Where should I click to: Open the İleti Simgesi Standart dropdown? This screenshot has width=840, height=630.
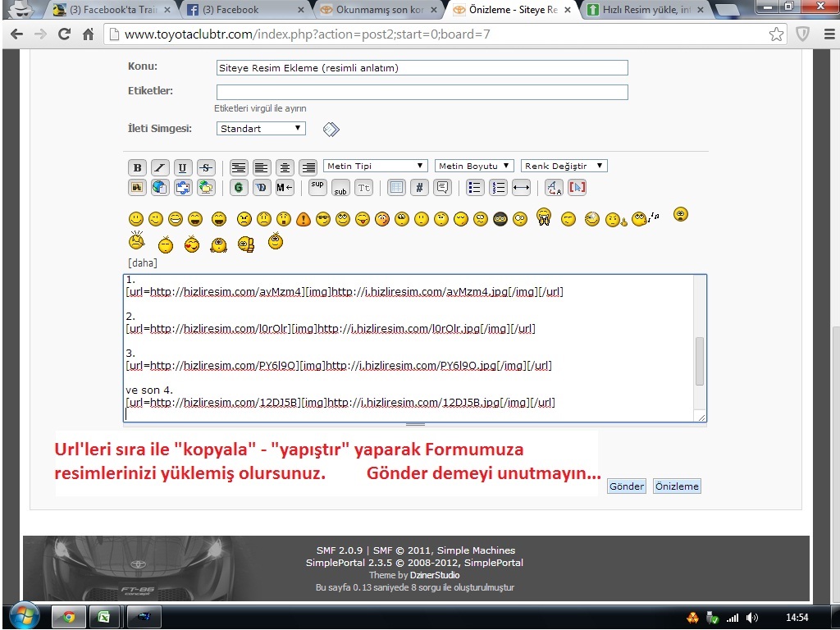point(261,129)
